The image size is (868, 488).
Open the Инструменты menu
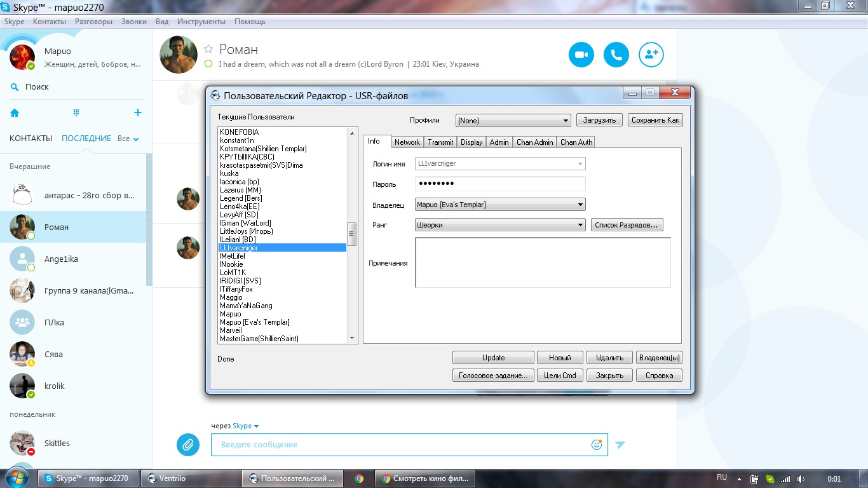(x=201, y=22)
